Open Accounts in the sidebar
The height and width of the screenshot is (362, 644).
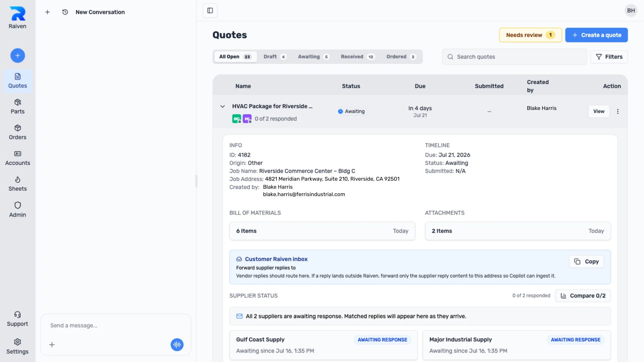tap(17, 158)
